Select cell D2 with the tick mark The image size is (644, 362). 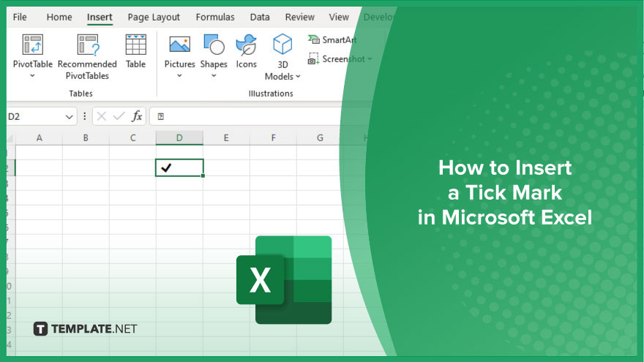(x=179, y=168)
